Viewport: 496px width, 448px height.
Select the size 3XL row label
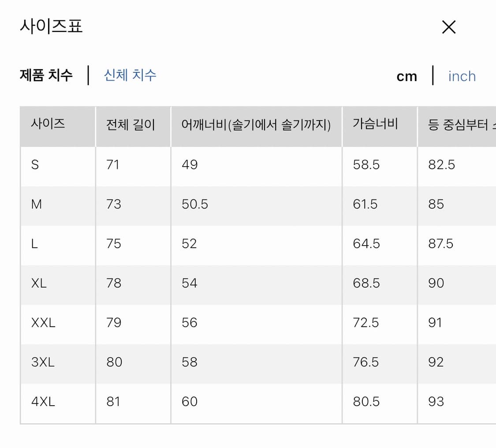43,362
